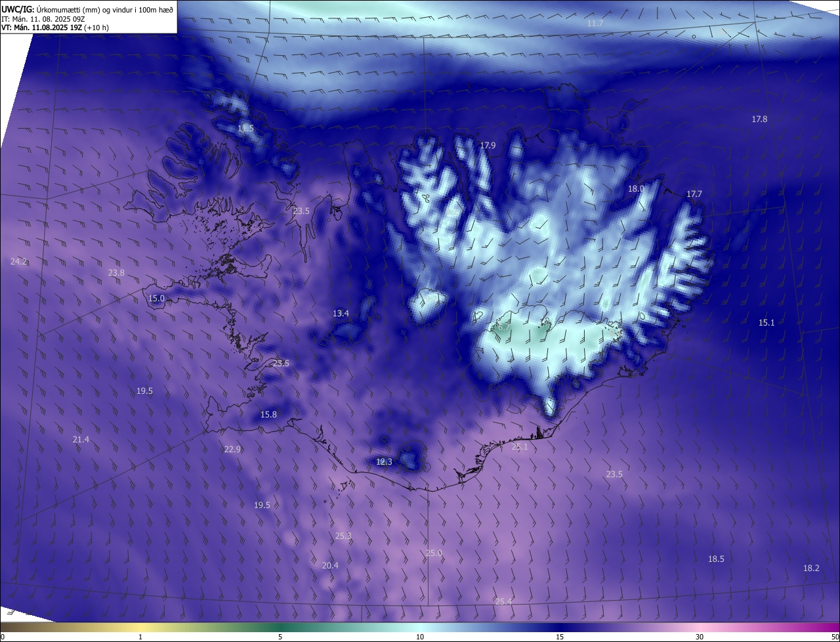Viewport: 840px width, 642px height.
Task: Select the IT initialization time line reading 09Z
Action: 43,19
